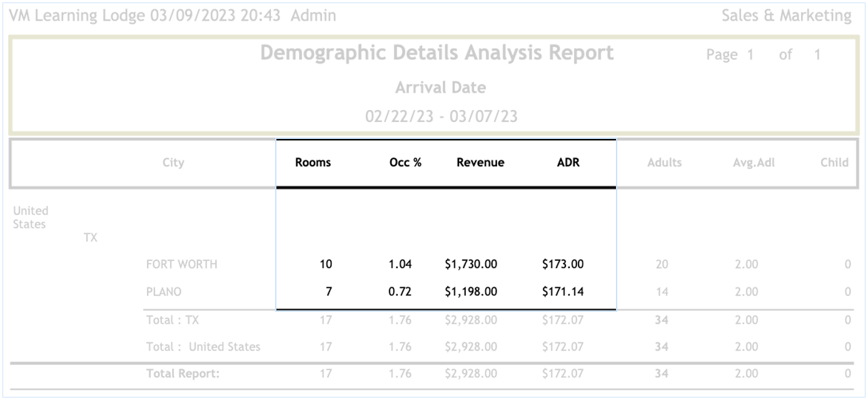The width and height of the screenshot is (868, 400).
Task: Click the Demographic Details Analysis Report title
Action: tap(437, 53)
